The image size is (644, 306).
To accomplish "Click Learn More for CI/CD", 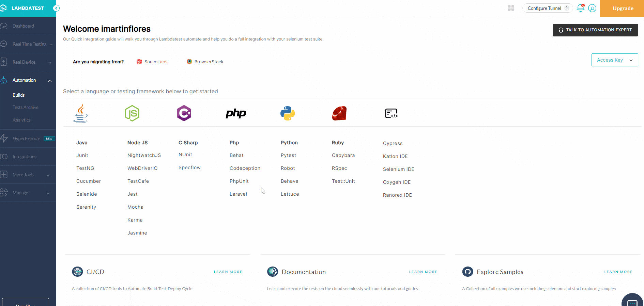I will coord(228,272).
